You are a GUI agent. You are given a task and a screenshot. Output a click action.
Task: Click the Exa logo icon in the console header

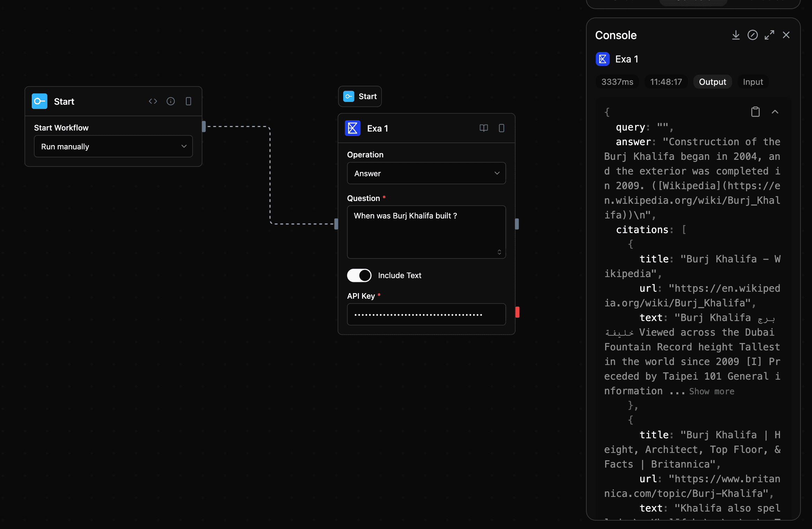pyautogui.click(x=602, y=59)
